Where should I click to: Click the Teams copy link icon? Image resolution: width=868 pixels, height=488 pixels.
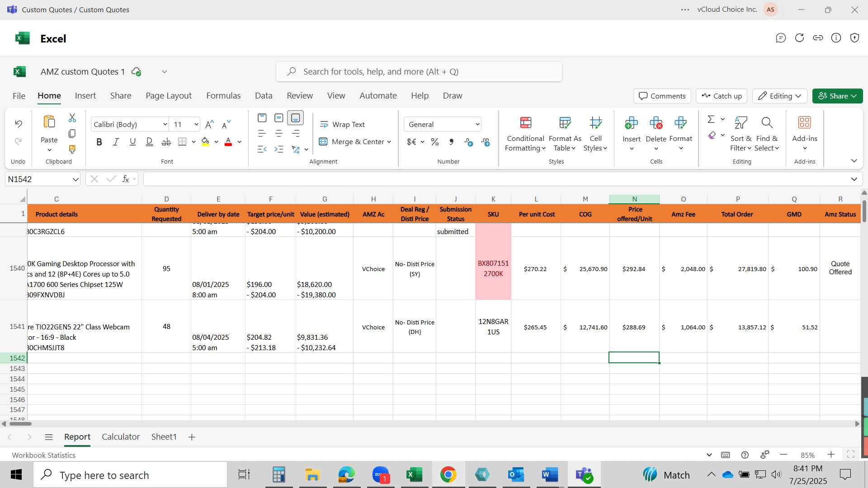818,38
